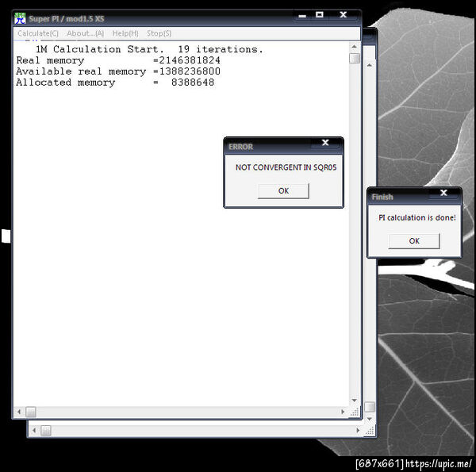Click the 'Real memory =2146381824' line
476x472 pixels.
118,60
